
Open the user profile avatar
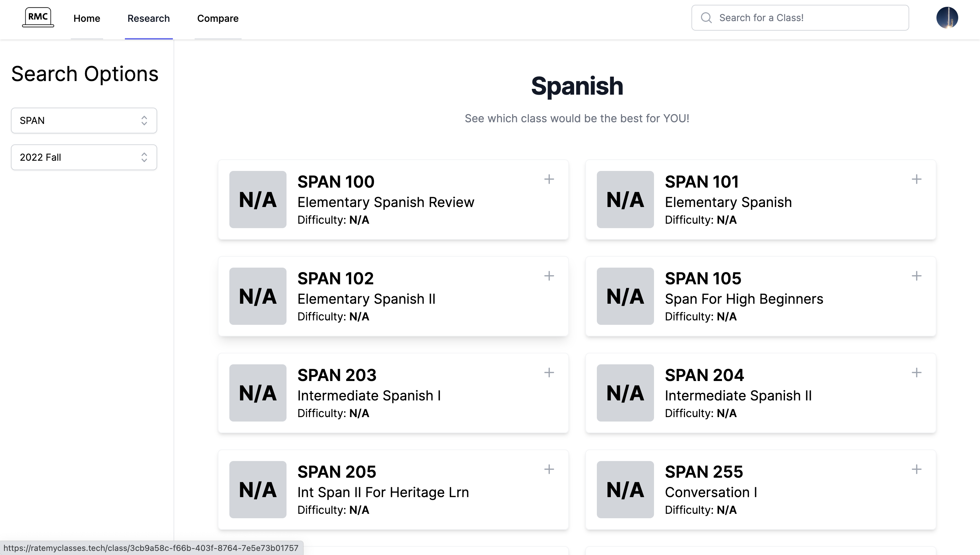pyautogui.click(x=947, y=18)
